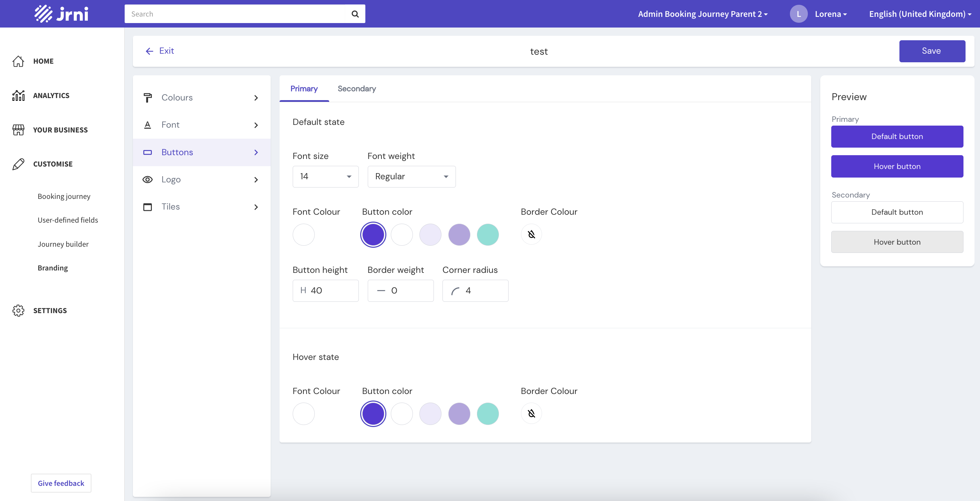The height and width of the screenshot is (501, 980).
Task: Switch to the Secondary tab
Action: pos(356,88)
